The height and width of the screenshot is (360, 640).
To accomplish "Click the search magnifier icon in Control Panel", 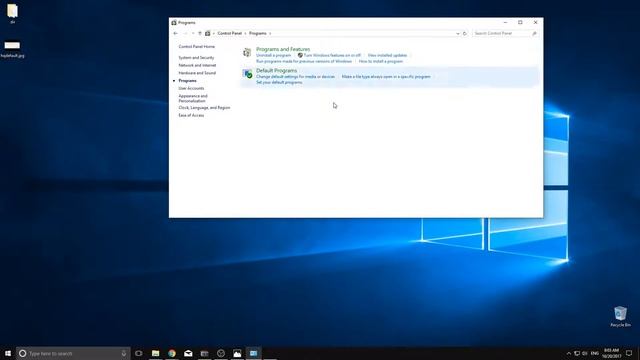I will pyautogui.click(x=534, y=33).
